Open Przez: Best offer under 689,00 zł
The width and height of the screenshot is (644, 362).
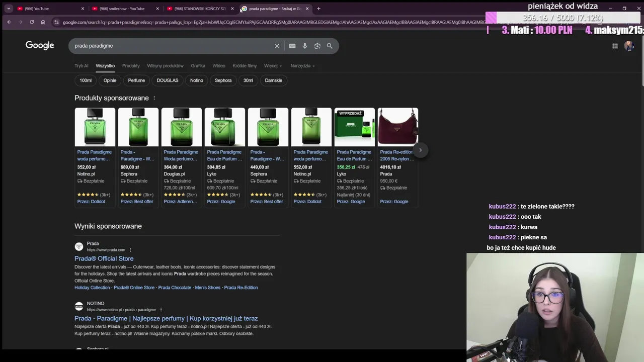coord(137,202)
